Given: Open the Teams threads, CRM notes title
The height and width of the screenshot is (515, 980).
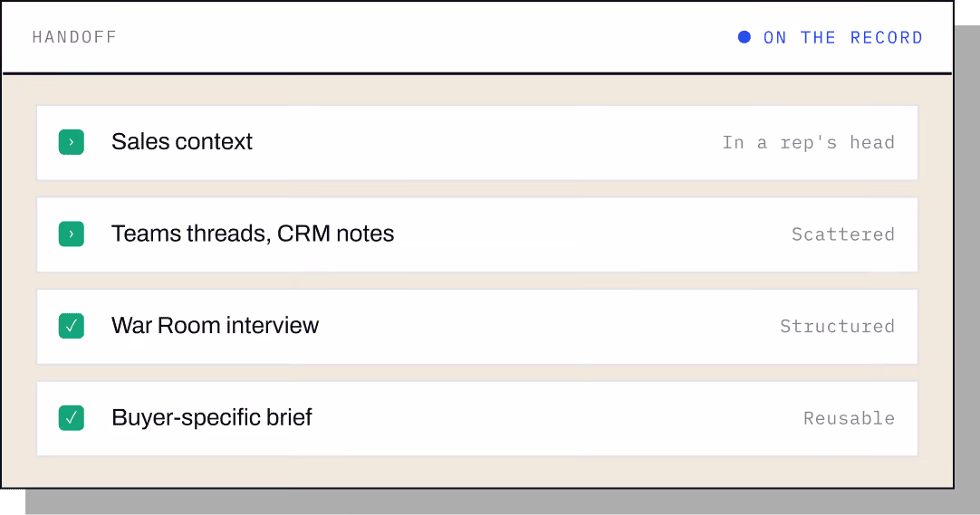Looking at the screenshot, I should 253,234.
